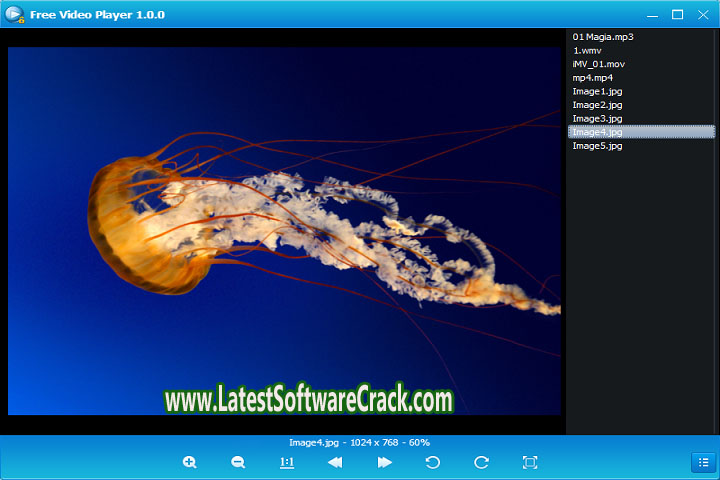
Task: Rotate image counterclockwise
Action: [x=433, y=462]
